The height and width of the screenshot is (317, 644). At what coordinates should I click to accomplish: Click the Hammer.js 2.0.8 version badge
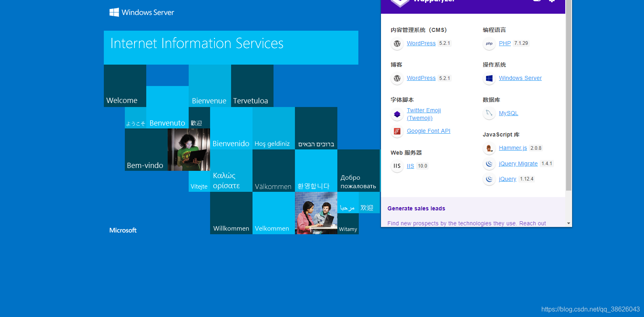pos(536,148)
